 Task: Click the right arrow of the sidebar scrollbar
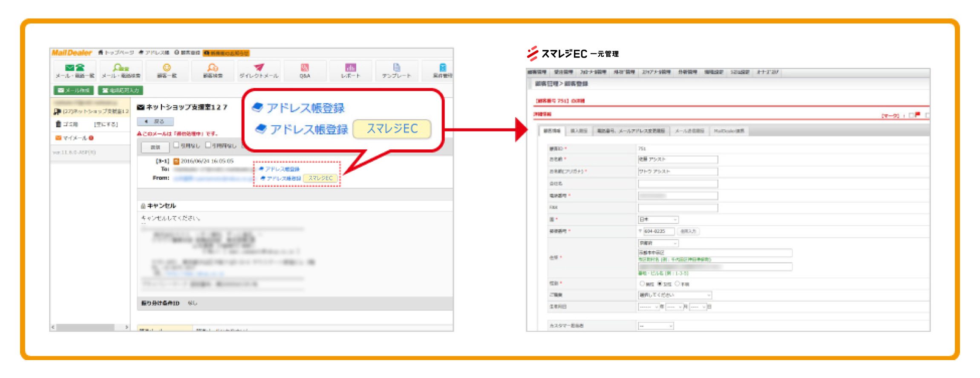pos(127,327)
